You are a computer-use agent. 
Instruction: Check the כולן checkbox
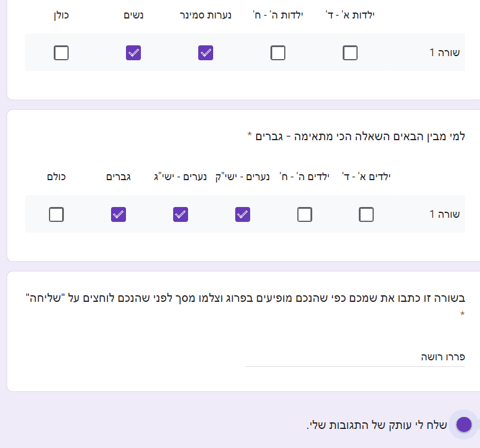61,53
